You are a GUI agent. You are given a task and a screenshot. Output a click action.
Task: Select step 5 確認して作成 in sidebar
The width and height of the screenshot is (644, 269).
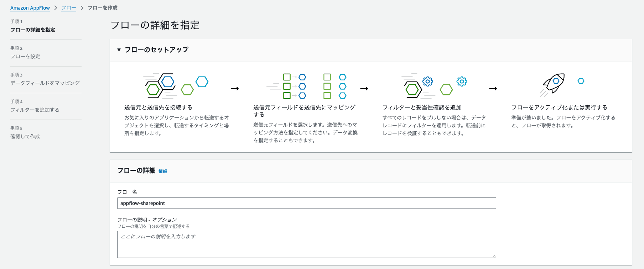coord(25,137)
